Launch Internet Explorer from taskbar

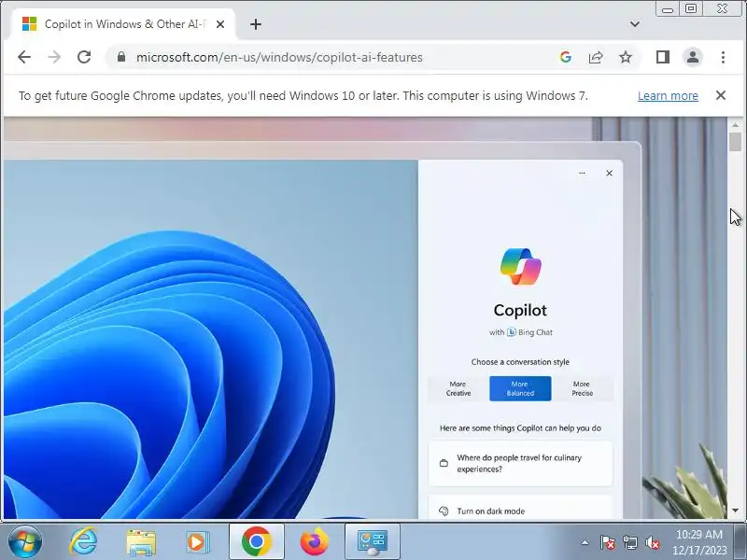pos(83,541)
